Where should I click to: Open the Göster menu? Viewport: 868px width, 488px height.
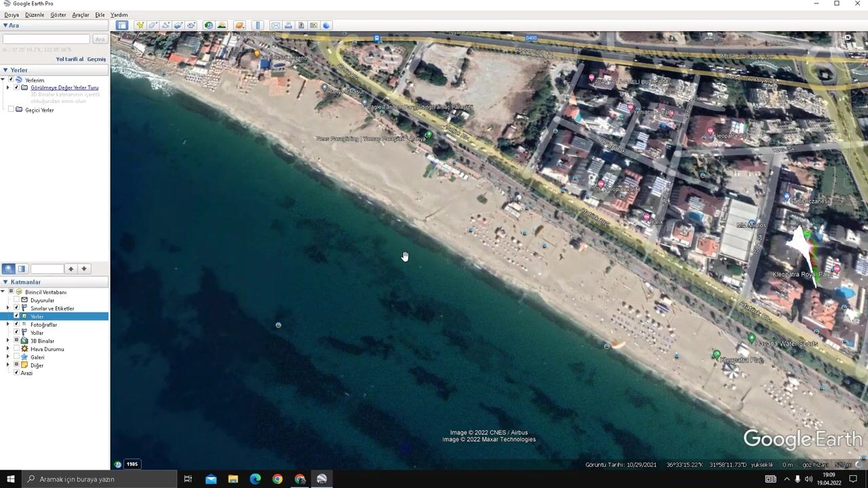point(58,15)
